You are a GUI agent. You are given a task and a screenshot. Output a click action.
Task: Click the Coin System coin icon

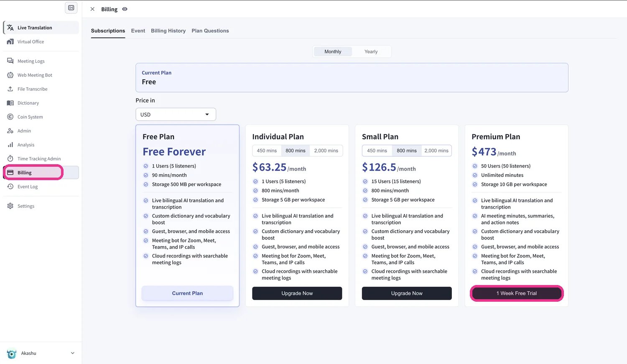coord(10,117)
